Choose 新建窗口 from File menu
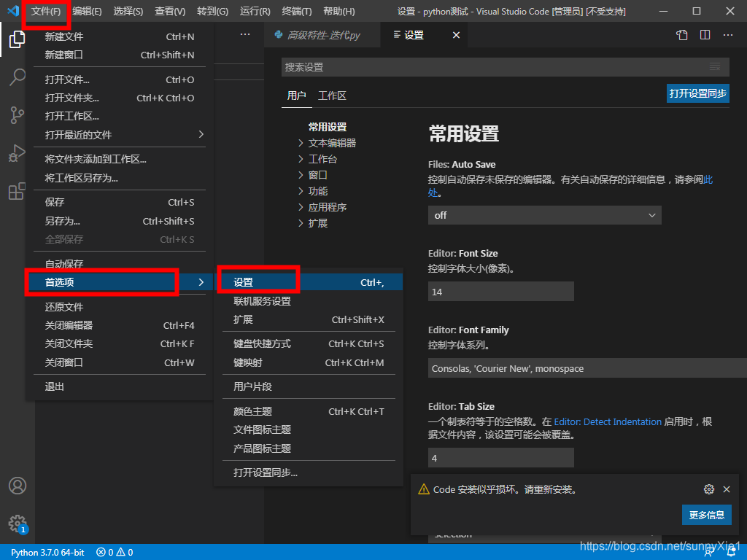The width and height of the screenshot is (747, 560). coord(119,55)
